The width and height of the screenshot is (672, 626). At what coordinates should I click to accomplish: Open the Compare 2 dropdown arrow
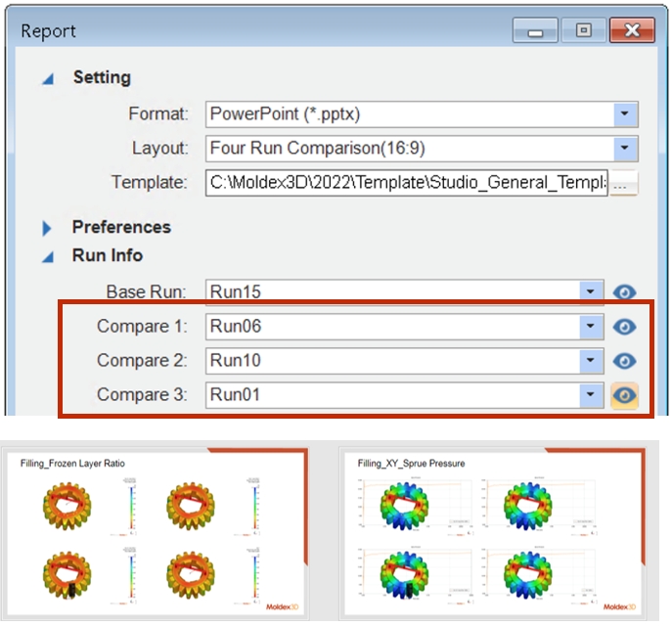tap(591, 360)
